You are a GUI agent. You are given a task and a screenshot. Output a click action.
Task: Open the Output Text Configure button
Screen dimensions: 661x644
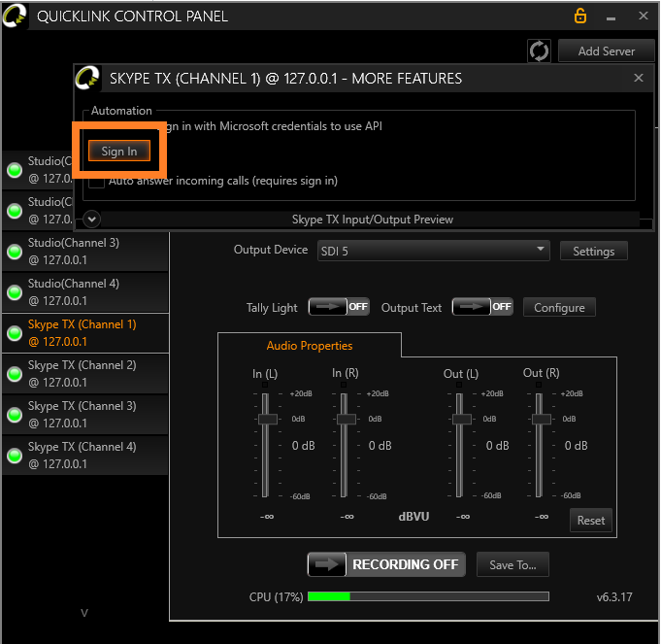[x=559, y=307]
